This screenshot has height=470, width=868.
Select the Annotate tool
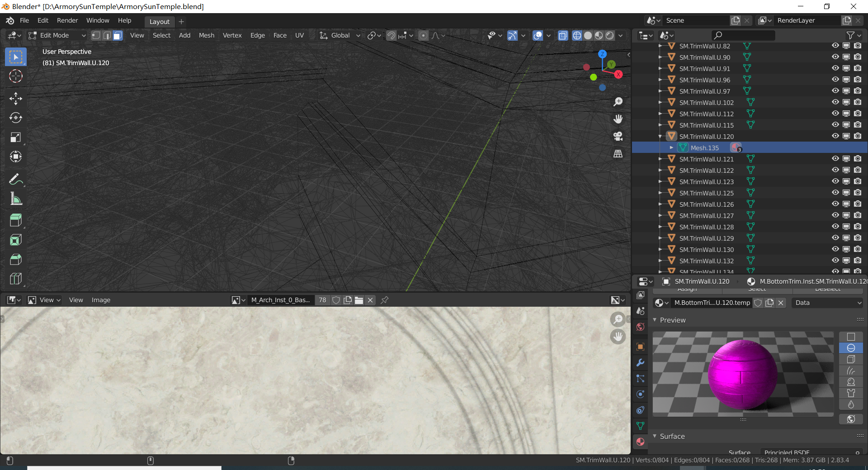[x=16, y=179]
